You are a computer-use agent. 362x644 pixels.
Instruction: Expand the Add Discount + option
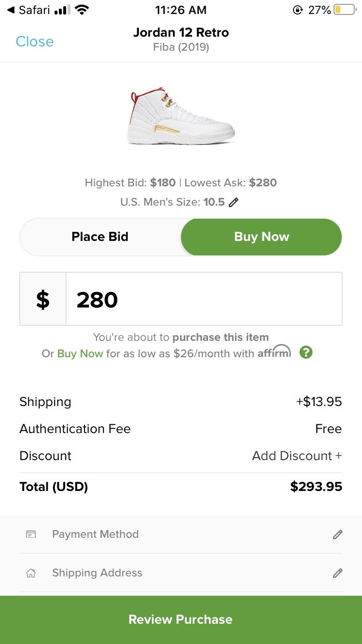[x=296, y=456]
